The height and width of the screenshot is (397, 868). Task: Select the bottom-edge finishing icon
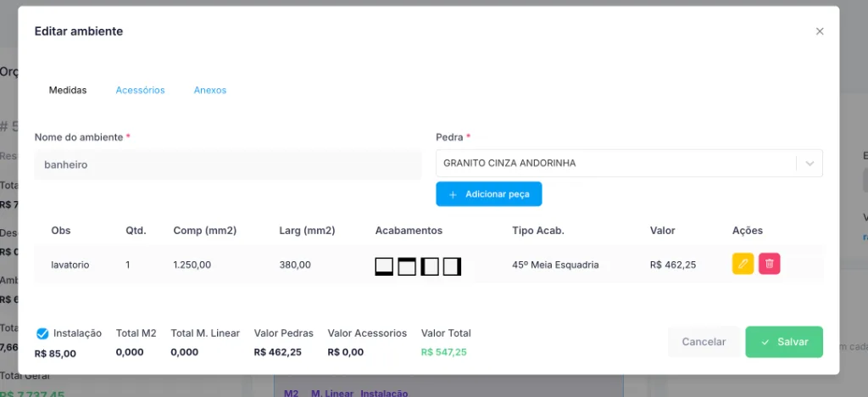click(384, 266)
